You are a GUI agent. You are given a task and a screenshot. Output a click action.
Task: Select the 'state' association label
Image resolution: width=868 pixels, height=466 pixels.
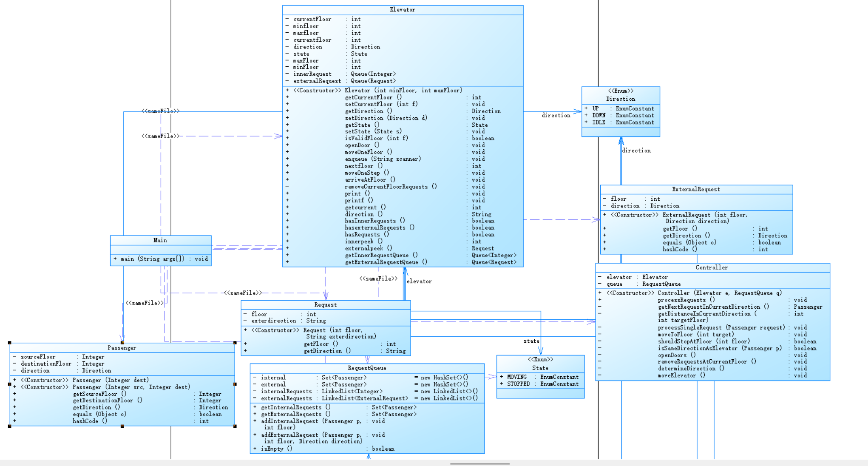pos(531,341)
